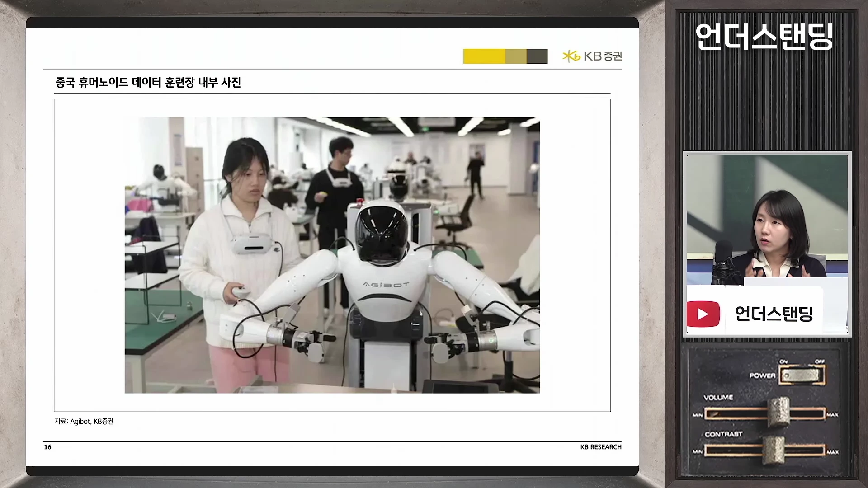
Task: Click the 'KB RESEARCH' footer text
Action: 601,447
